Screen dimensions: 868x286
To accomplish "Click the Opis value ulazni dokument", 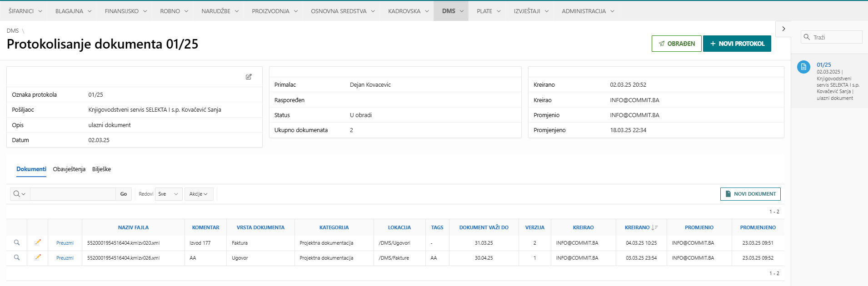I will [110, 125].
